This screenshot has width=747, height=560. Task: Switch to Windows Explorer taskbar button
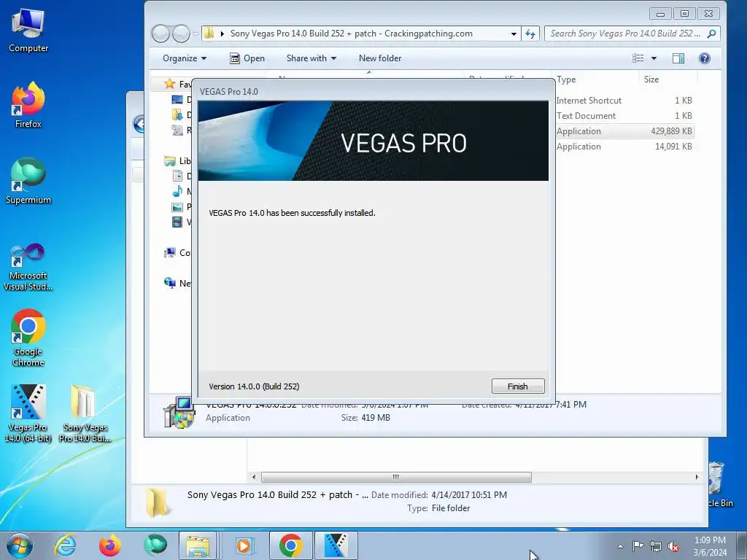click(198, 545)
